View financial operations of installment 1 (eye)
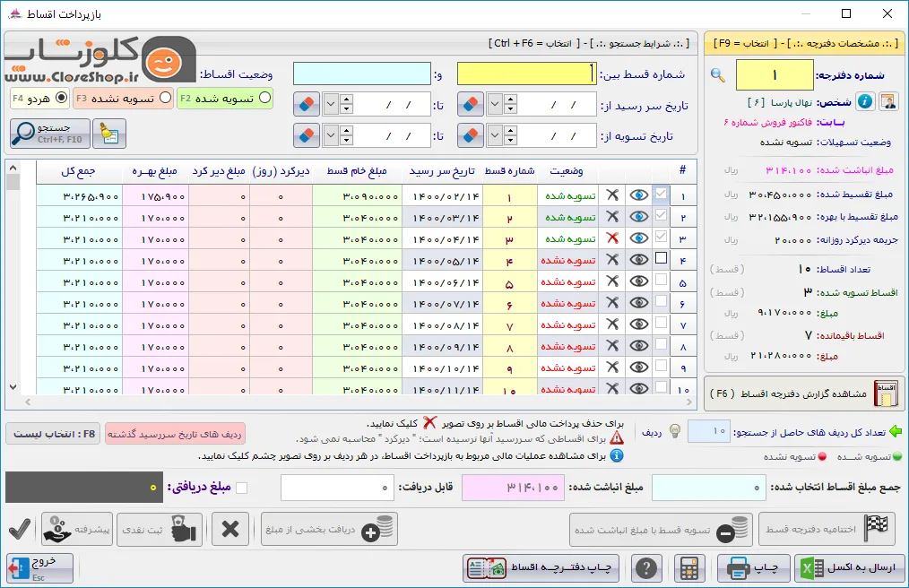The image size is (909, 588). pos(639,195)
